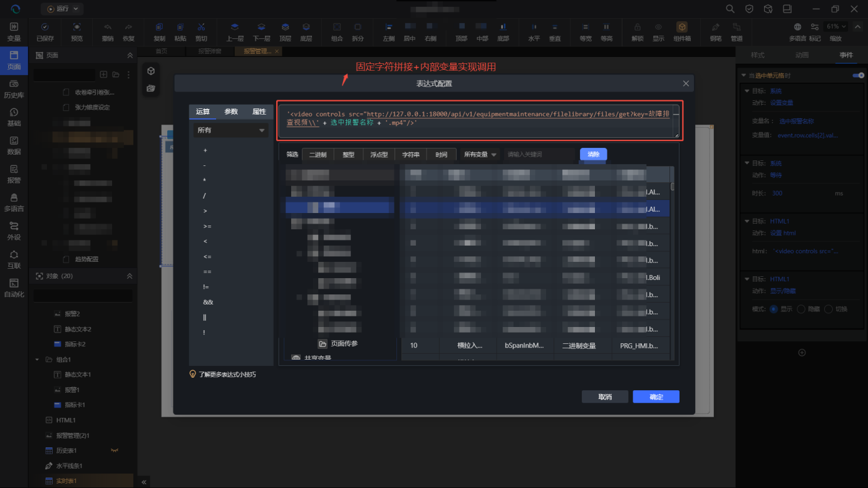Screen dimensions: 868x488
Task: Click the 请输入关键词 search field
Action: coord(539,155)
